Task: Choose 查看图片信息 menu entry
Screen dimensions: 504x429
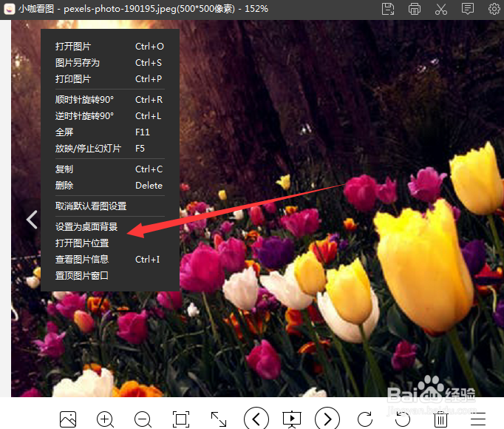Action: [x=109, y=260]
